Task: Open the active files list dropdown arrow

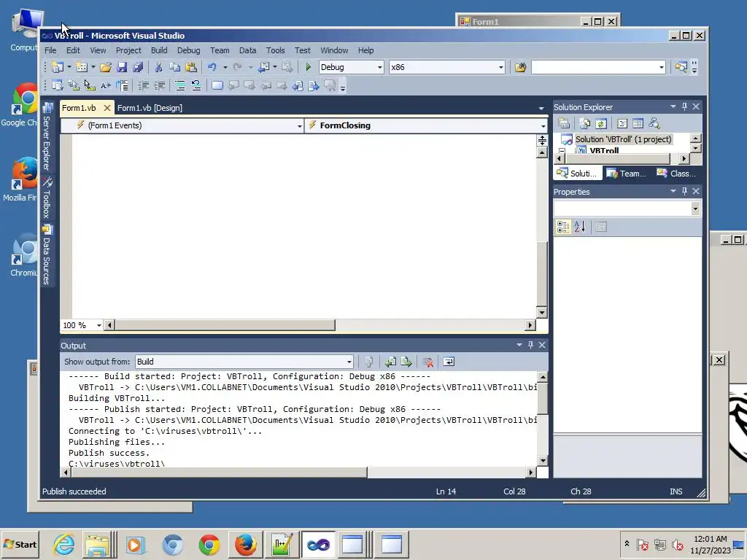Action: (541, 108)
